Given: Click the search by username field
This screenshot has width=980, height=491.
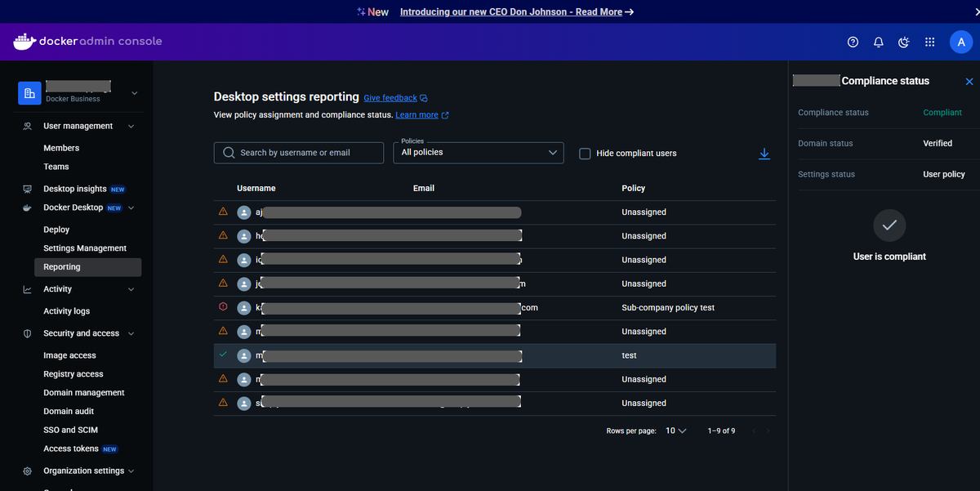Looking at the screenshot, I should [298, 153].
